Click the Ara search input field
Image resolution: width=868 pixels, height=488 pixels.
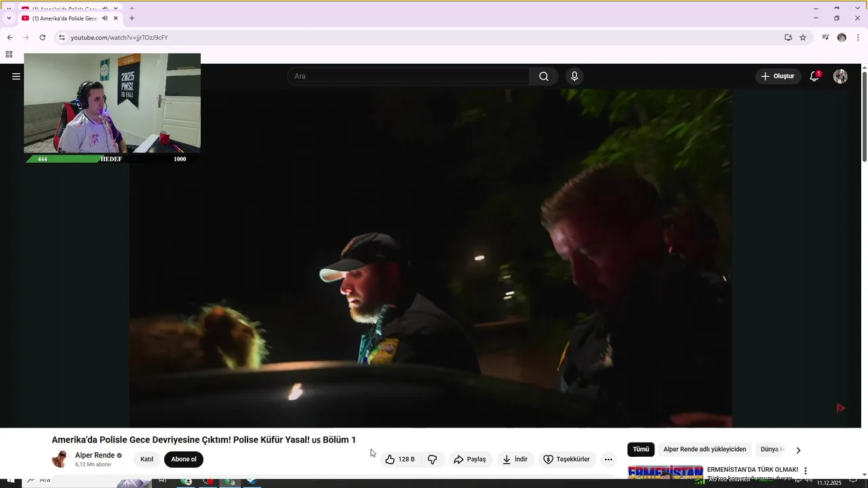pyautogui.click(x=408, y=77)
